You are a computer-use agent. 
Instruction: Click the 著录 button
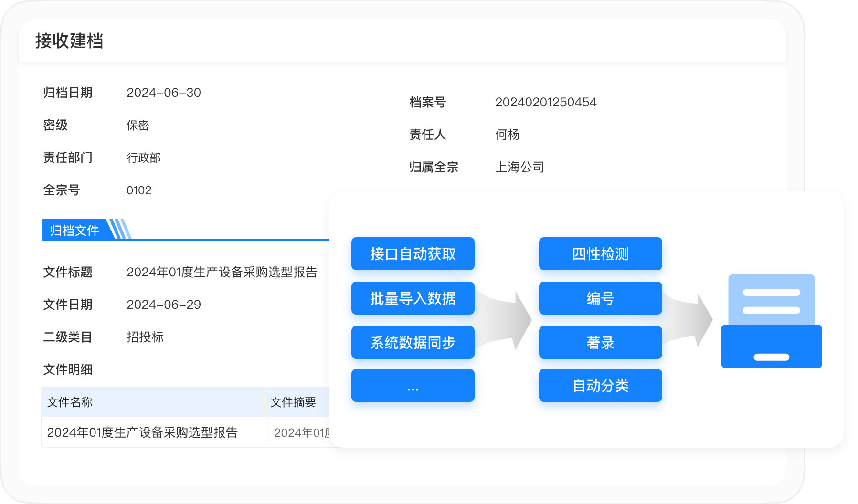pyautogui.click(x=600, y=343)
